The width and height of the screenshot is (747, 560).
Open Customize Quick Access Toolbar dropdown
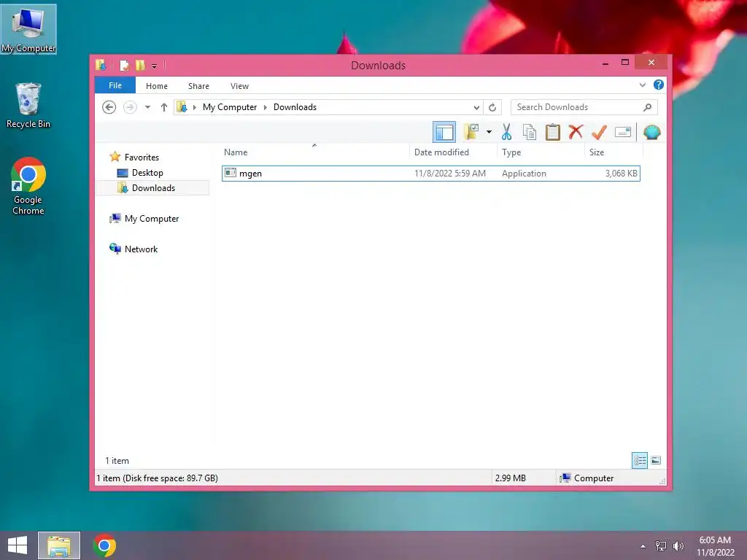point(155,66)
